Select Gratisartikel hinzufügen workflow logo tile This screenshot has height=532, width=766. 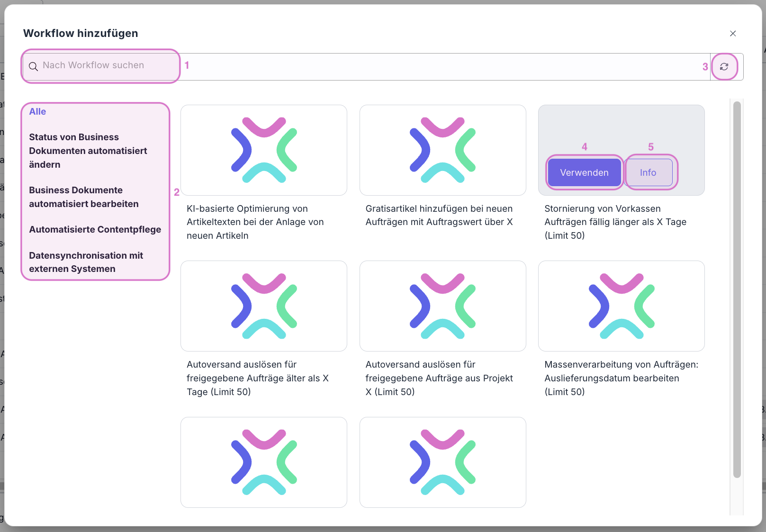coord(442,150)
